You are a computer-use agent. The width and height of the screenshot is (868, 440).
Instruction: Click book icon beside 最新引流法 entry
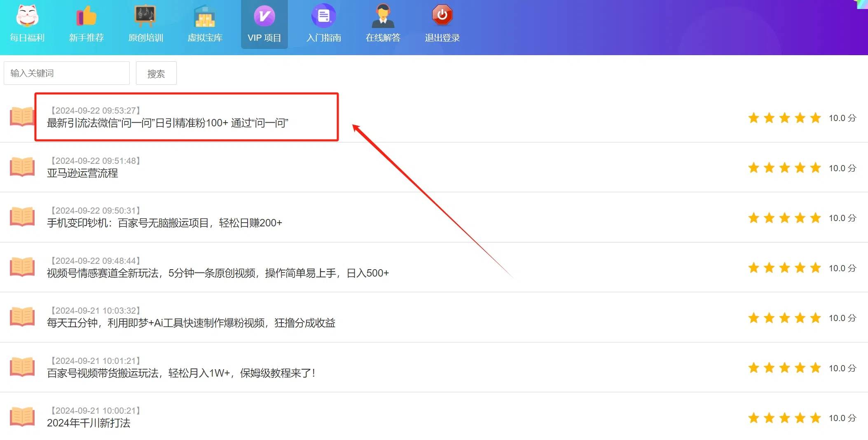(x=22, y=117)
